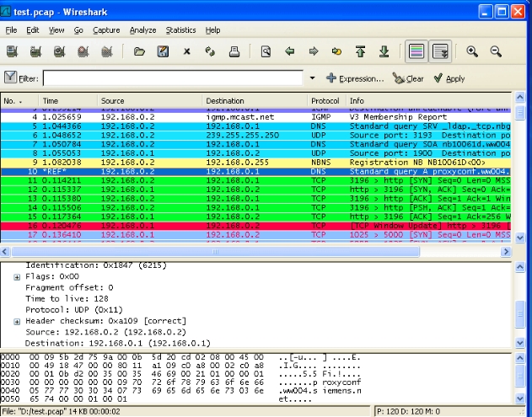Screen dimensions: 532x417
Task: Select Source: 192.168.0.2 detail line
Action: pos(106,332)
